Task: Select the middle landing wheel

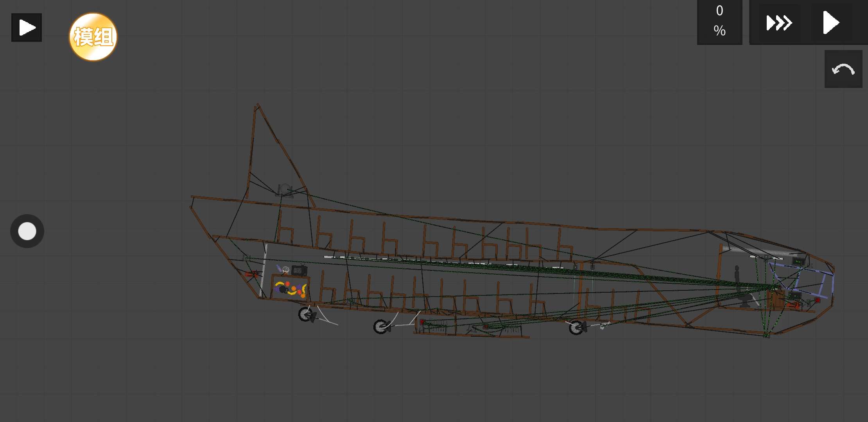Action: coord(380,326)
